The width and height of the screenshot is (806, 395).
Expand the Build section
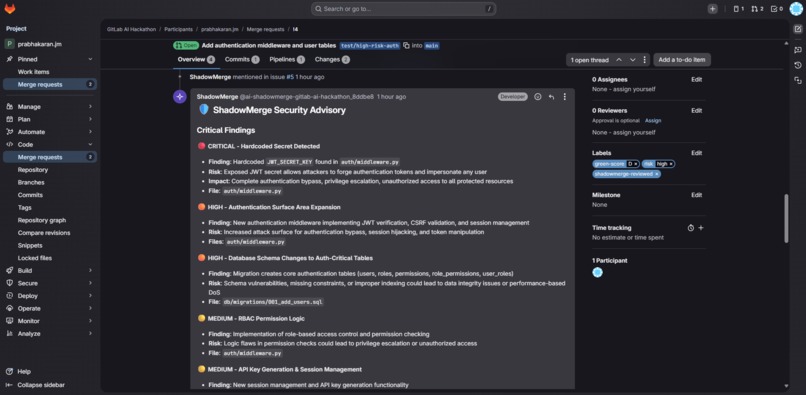pyautogui.click(x=50, y=271)
